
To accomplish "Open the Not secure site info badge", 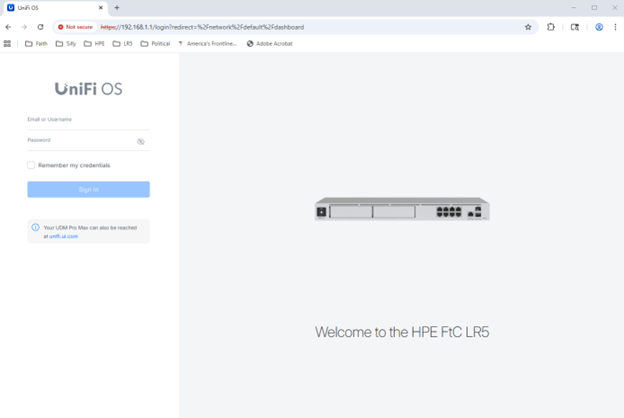I will click(75, 27).
